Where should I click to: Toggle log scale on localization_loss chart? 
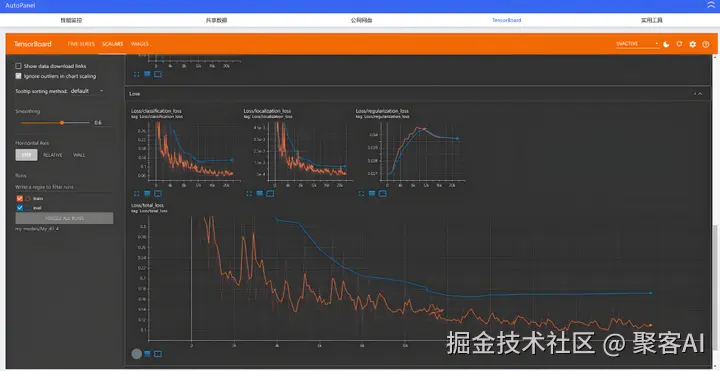click(x=260, y=193)
